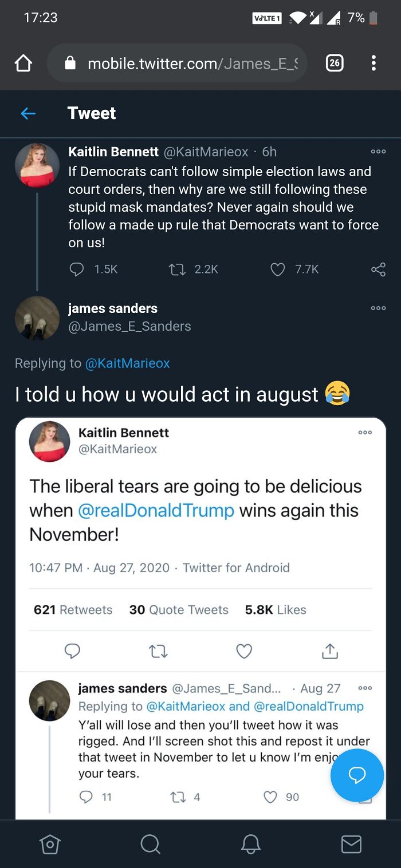
Task: Open the Notifications bell tab
Action: pyautogui.click(x=250, y=844)
